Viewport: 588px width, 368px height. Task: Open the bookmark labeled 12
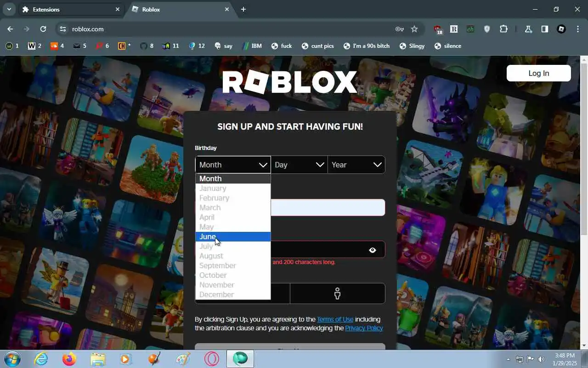(x=197, y=46)
